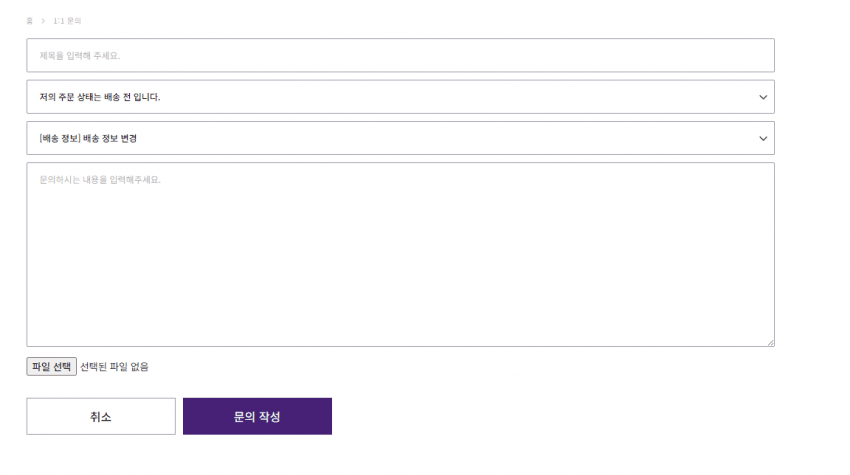Click the 배송 정보 변경 text in the inquiry type selector

pos(110,138)
